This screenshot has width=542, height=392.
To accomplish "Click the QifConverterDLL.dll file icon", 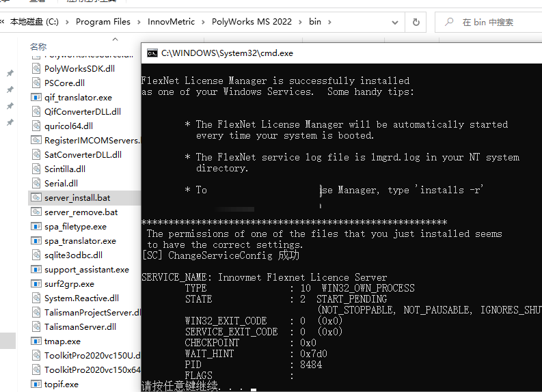I will click(x=36, y=111).
